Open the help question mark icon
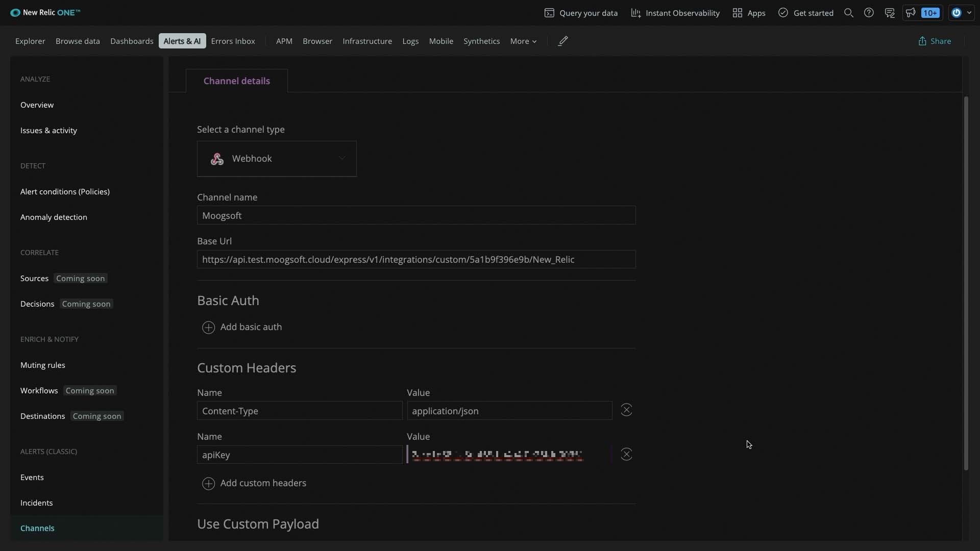 (x=869, y=13)
